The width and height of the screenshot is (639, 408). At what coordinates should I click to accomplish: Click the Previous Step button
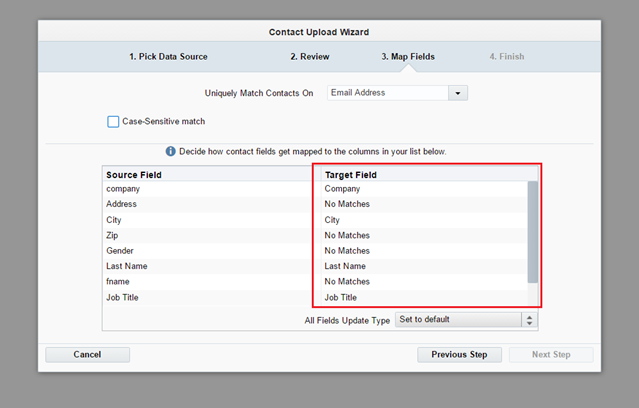[459, 355]
